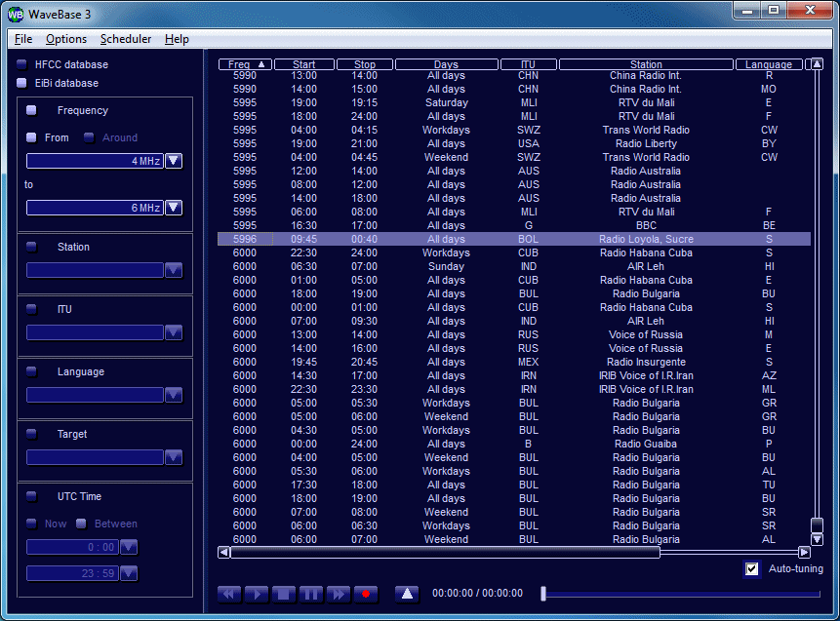Open the Scheduler menu

point(126,39)
